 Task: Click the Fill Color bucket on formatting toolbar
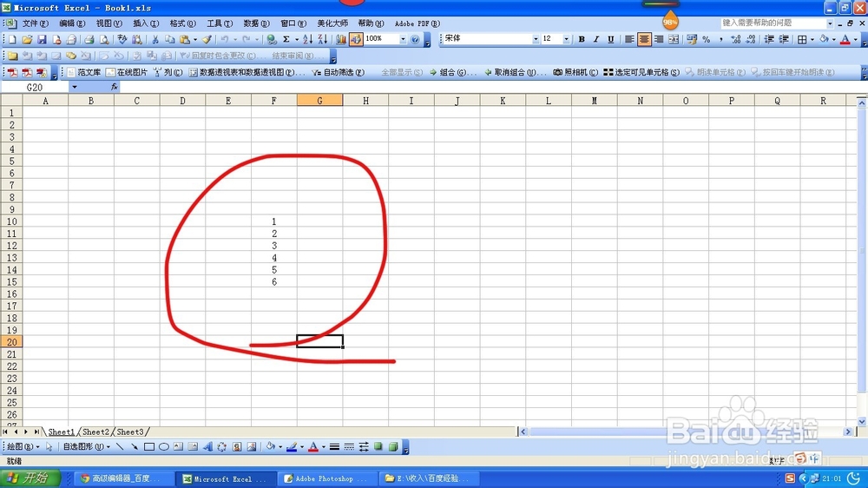point(825,39)
